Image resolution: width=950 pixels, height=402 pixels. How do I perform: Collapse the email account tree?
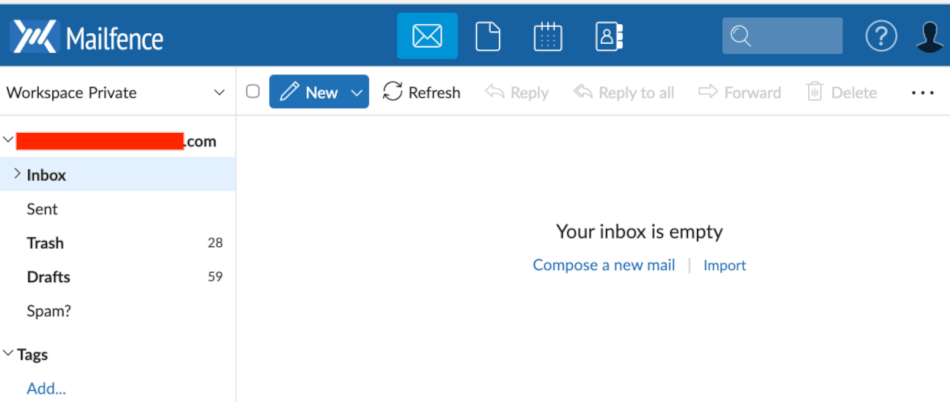click(9, 141)
